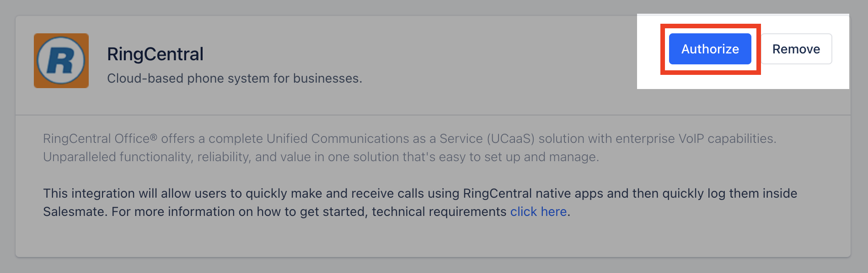The height and width of the screenshot is (273, 868).
Task: Click the 'Unparalleled functionality, reliability' text line
Action: point(321,157)
